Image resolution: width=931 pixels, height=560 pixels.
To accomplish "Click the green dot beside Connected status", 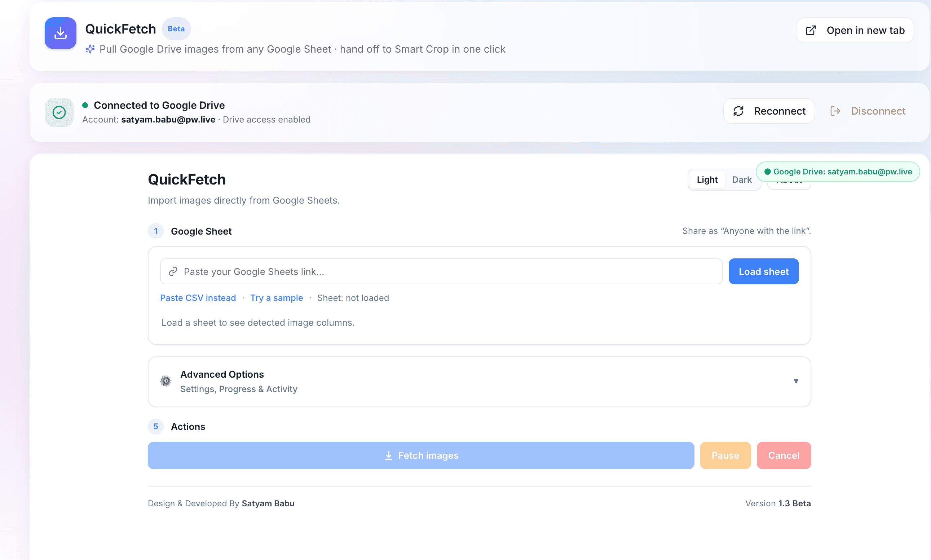I will (x=85, y=105).
